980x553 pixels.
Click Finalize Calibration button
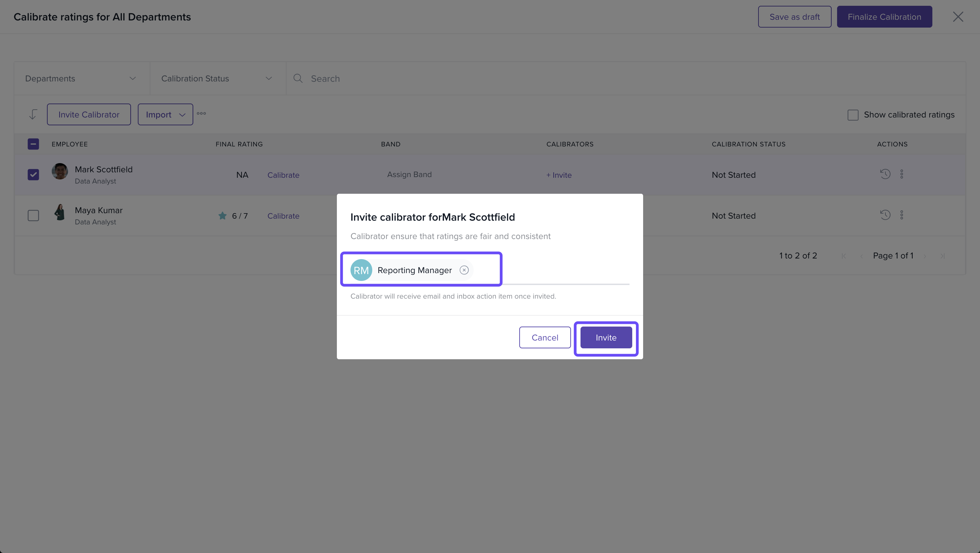tap(884, 17)
